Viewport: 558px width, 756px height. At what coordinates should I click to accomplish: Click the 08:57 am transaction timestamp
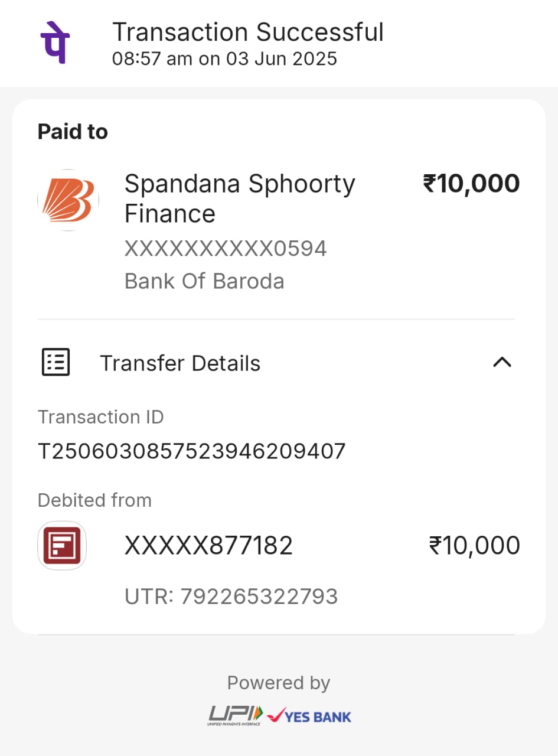click(224, 59)
